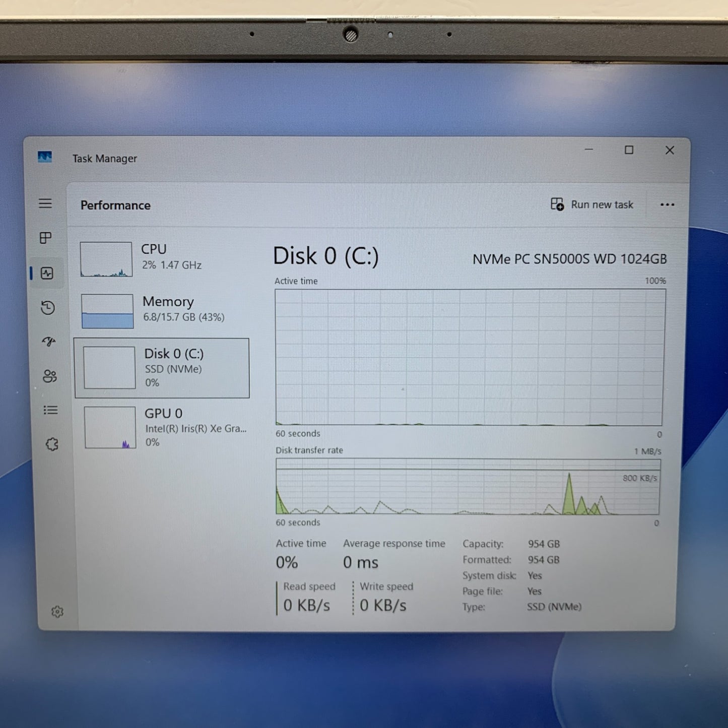
Task: Open the Services page icon
Action: pyautogui.click(x=52, y=444)
